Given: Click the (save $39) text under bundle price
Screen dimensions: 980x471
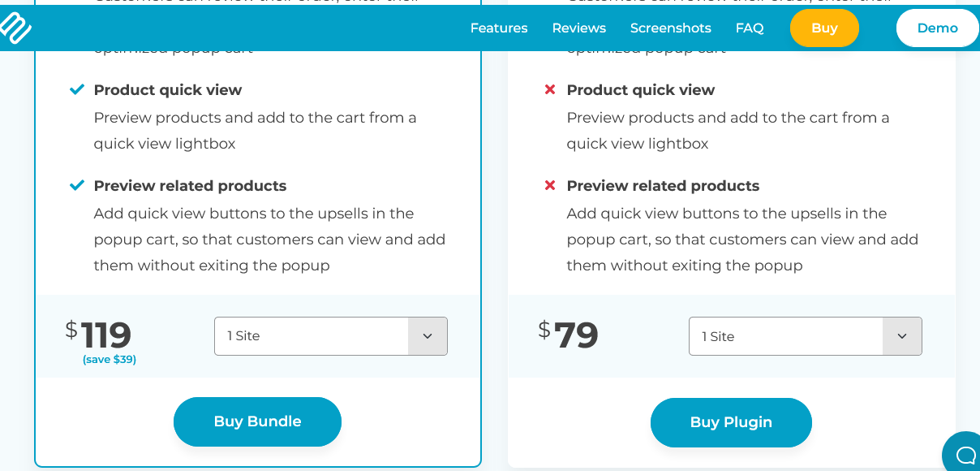Looking at the screenshot, I should [x=110, y=360].
